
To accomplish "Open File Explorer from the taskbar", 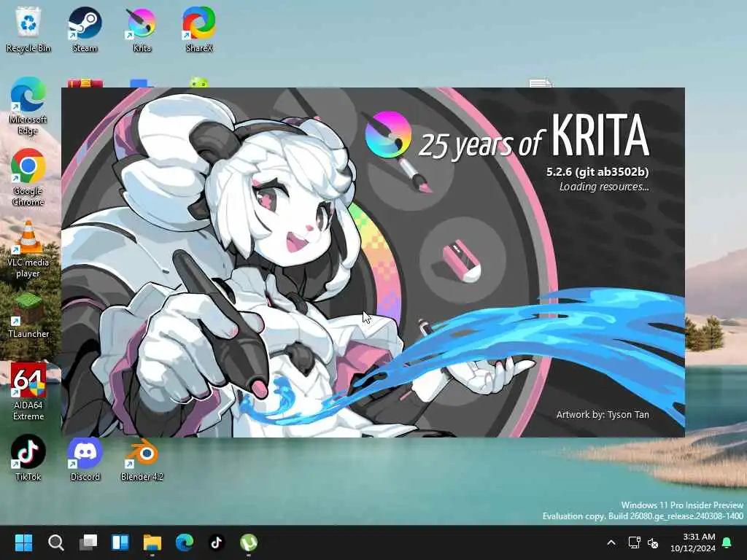I will pyautogui.click(x=152, y=542).
